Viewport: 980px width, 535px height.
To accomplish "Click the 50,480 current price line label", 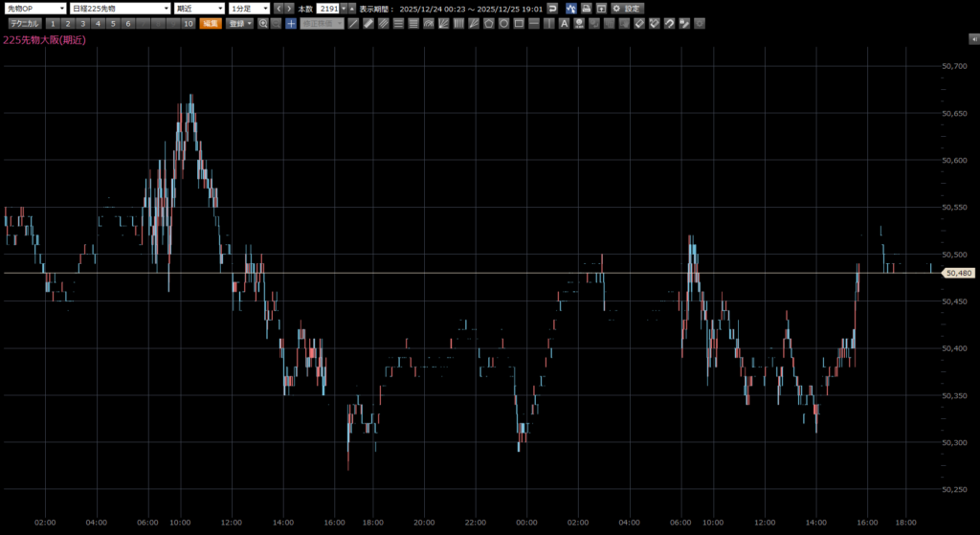I will click(x=958, y=273).
